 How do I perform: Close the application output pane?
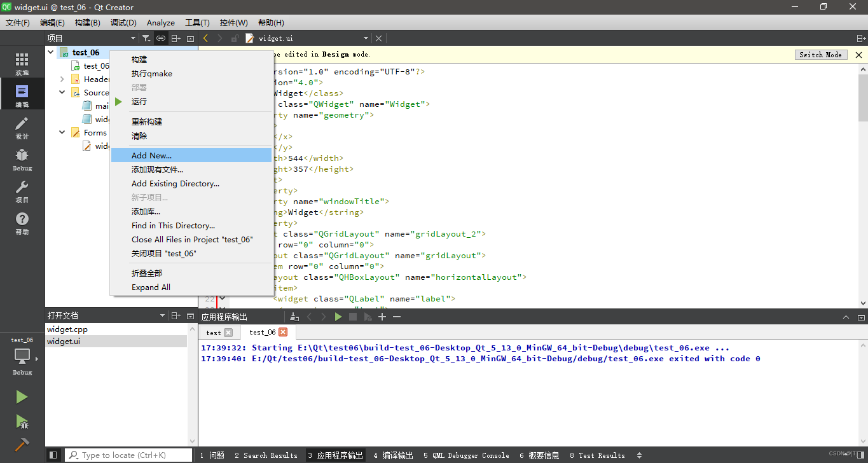pyautogui.click(x=861, y=317)
